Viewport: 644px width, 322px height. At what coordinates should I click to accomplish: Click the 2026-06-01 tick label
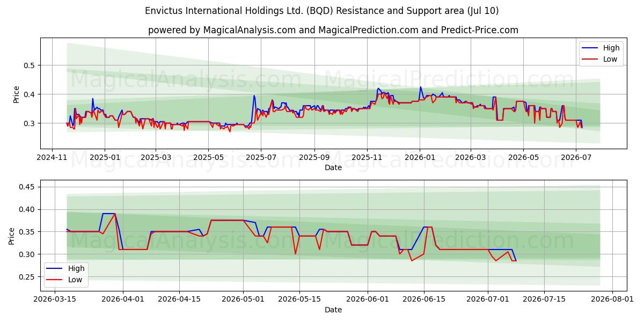[x=368, y=300]
